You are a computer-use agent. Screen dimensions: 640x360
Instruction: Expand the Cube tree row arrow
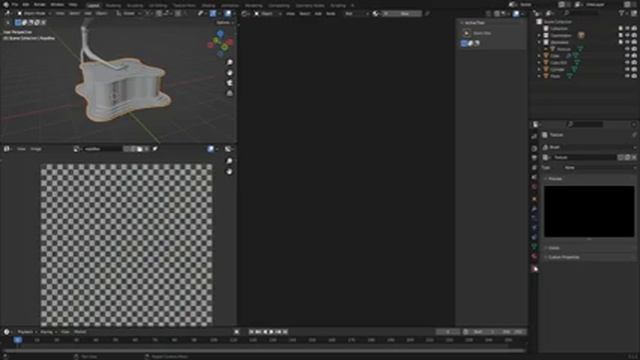click(540, 56)
